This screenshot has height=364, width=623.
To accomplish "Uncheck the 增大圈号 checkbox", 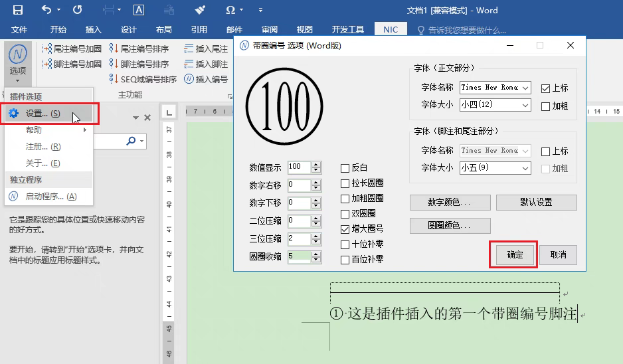I will click(345, 229).
